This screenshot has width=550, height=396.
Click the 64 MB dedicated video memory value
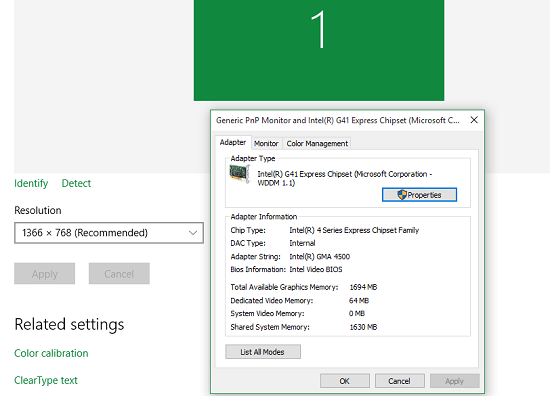click(359, 301)
